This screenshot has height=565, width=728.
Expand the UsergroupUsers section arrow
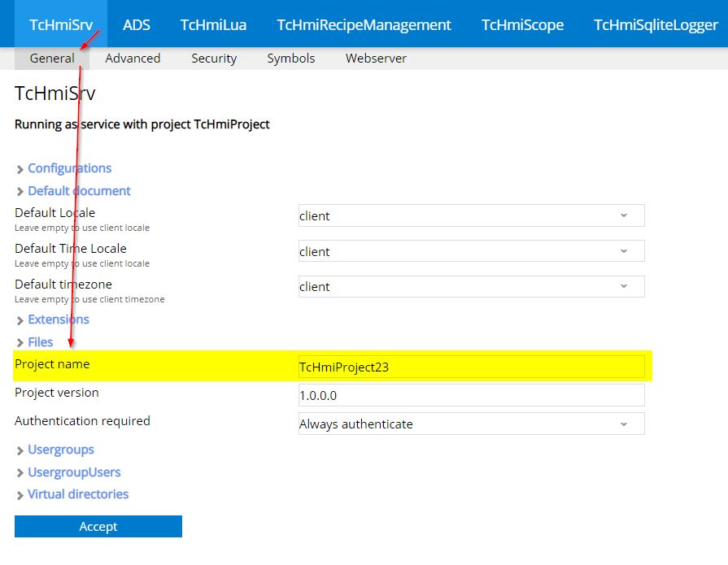[x=20, y=472]
